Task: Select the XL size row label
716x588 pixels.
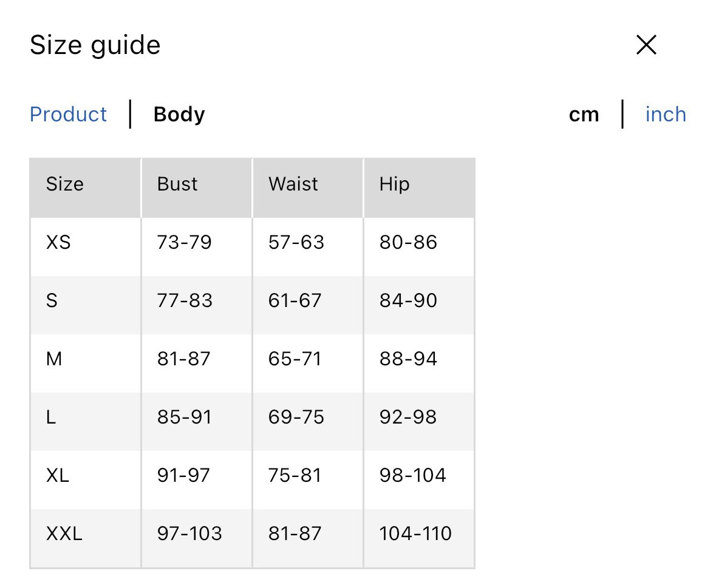Action: pos(58,476)
